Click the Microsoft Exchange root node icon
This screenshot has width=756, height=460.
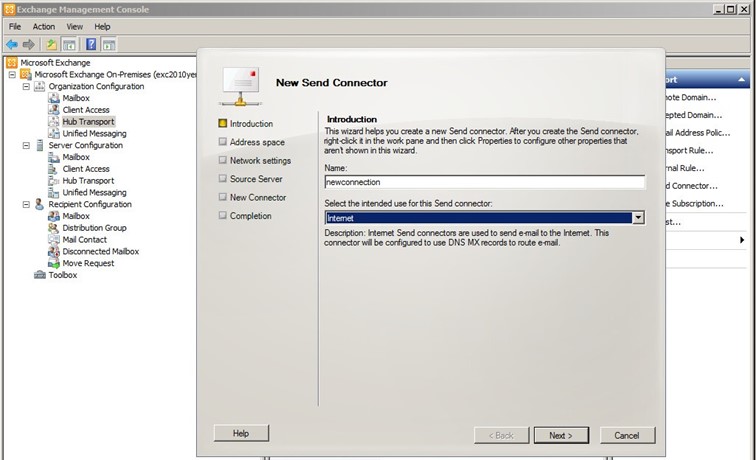[12, 63]
